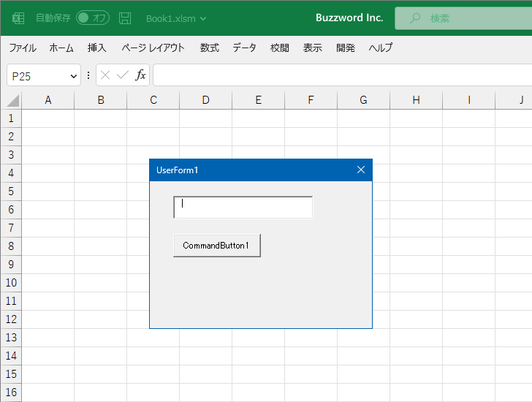The width and height of the screenshot is (532, 402).
Task: Select row 5 header
Action: (11, 191)
